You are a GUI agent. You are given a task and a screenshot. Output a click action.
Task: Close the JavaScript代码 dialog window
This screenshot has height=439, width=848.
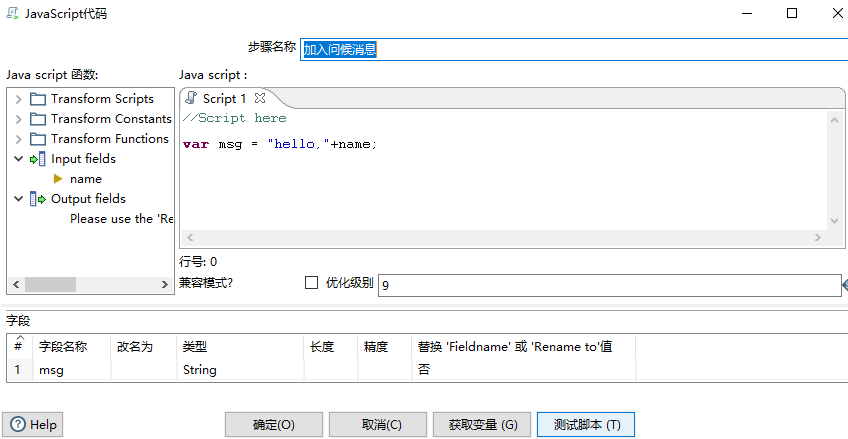pyautogui.click(x=837, y=14)
